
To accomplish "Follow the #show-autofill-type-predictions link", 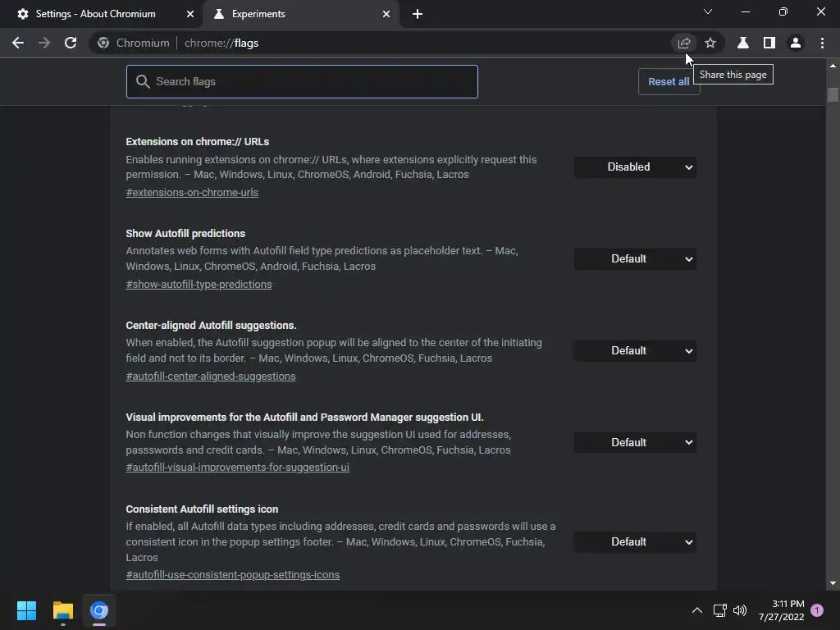I will point(199,285).
